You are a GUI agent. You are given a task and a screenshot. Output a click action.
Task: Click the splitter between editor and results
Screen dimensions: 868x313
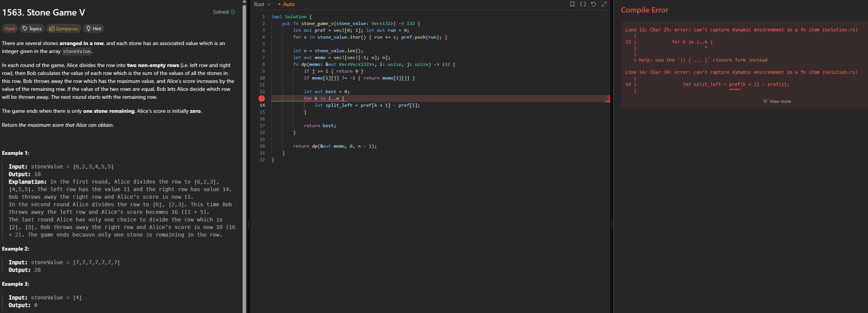[612, 224]
